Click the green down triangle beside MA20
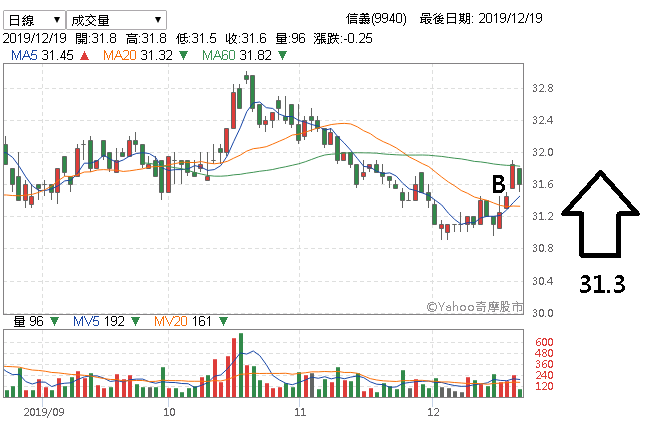 [x=183, y=56]
